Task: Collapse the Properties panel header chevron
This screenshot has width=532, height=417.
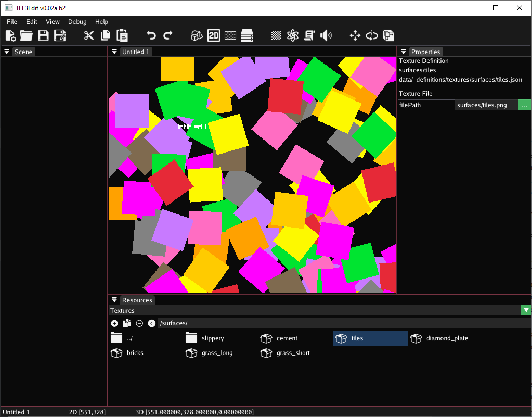Action: (x=404, y=52)
